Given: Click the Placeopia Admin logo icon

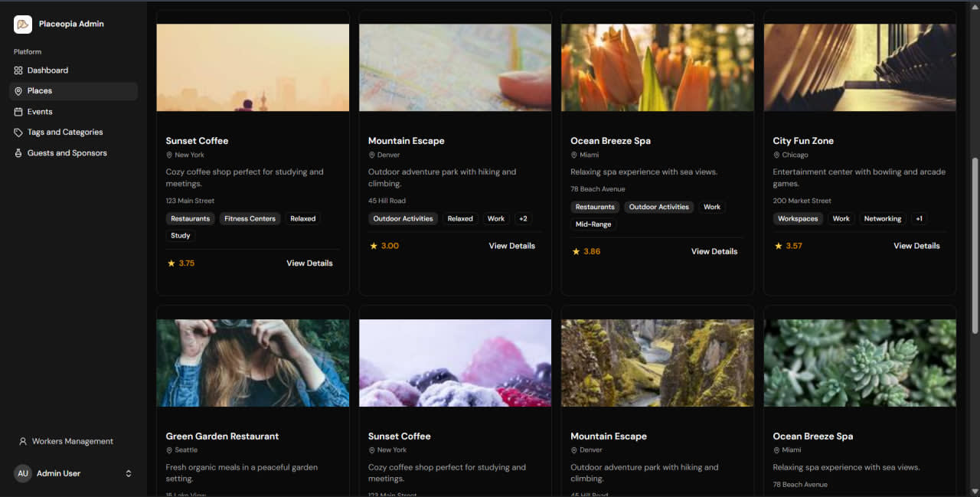Looking at the screenshot, I should coord(23,25).
